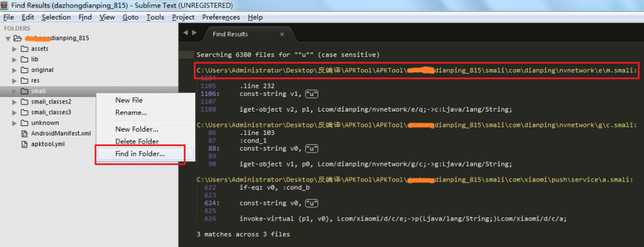Click the unknown folder icon
Screen dimensions: 644x247
[25, 123]
